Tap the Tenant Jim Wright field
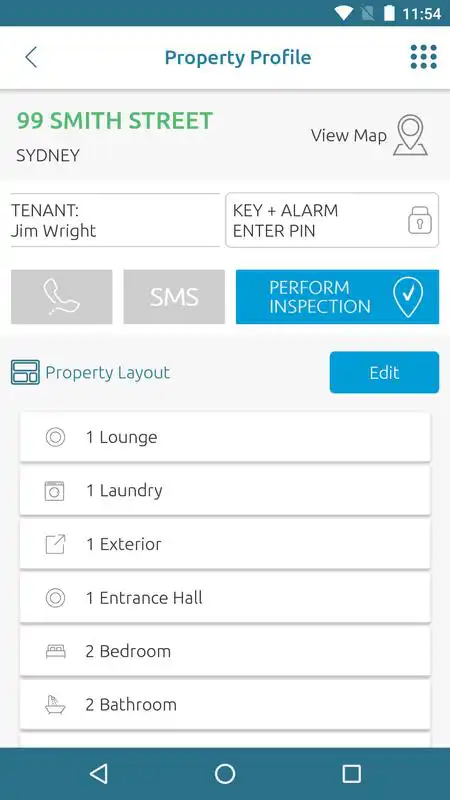Screen dimensions: 450x800 tap(115, 220)
